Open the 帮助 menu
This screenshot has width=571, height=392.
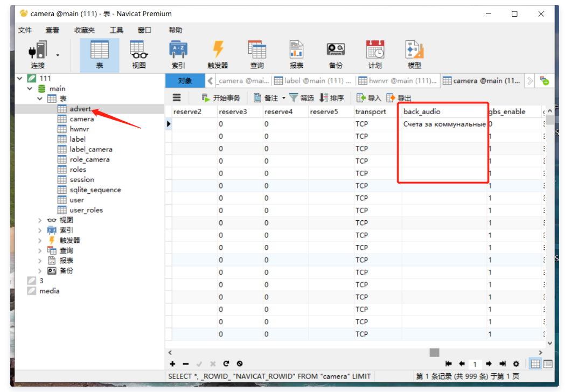pyautogui.click(x=175, y=30)
